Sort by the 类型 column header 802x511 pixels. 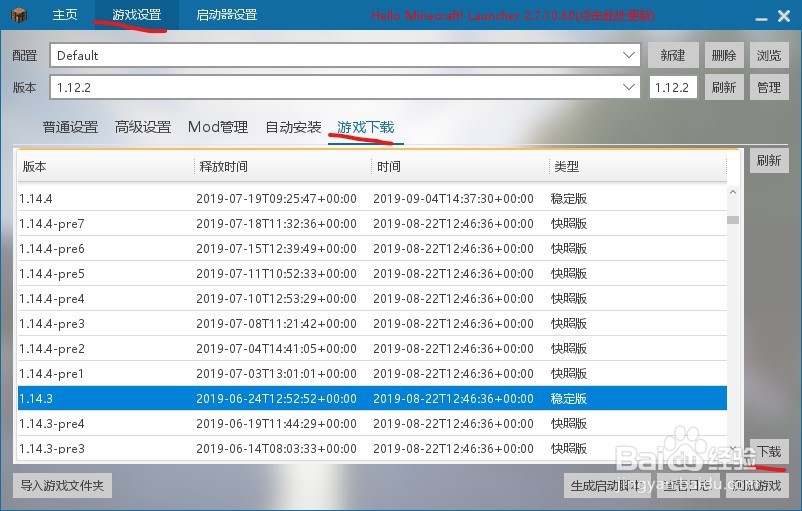[638, 167]
